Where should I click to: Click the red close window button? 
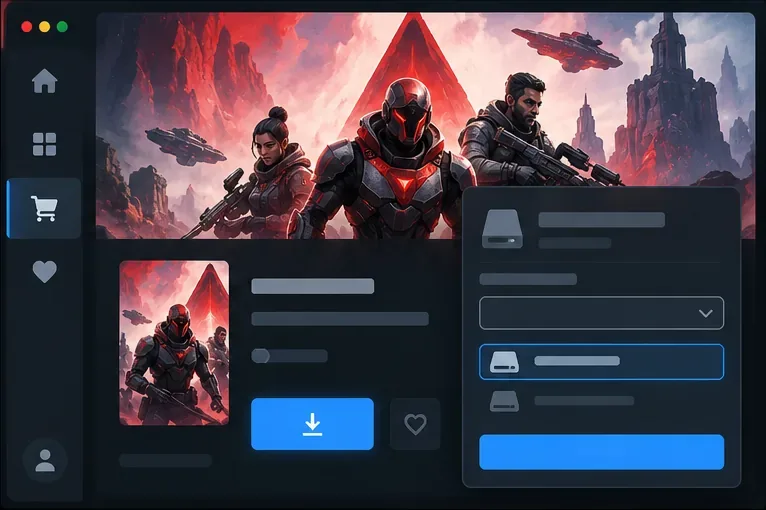[27, 26]
